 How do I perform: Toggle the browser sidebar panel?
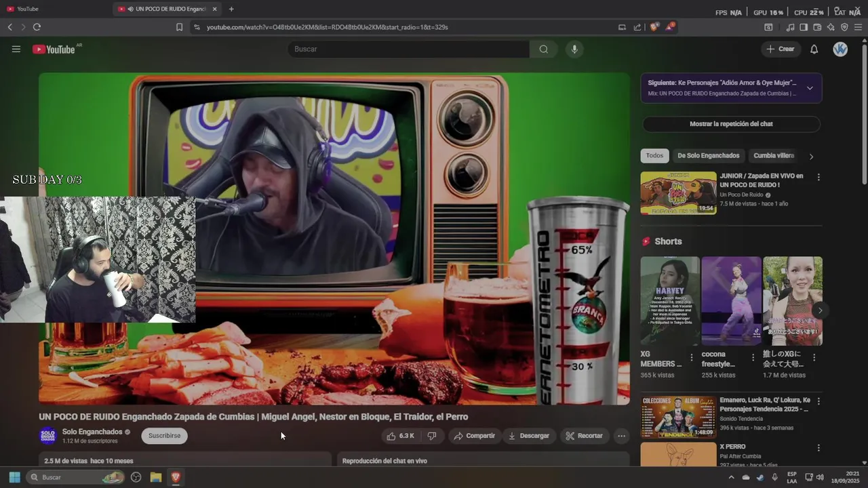pos(804,27)
